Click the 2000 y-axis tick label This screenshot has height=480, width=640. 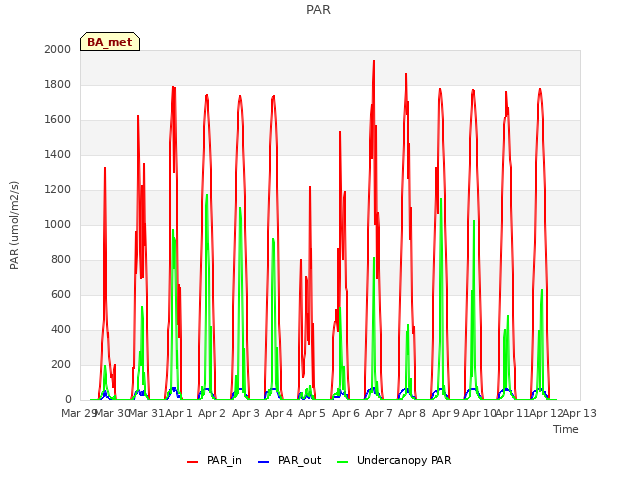58,49
